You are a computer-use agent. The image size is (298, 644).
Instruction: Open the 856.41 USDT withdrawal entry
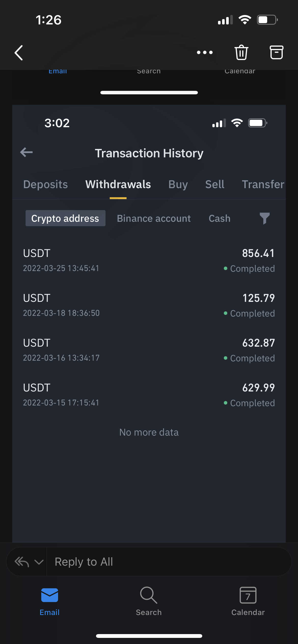149,260
